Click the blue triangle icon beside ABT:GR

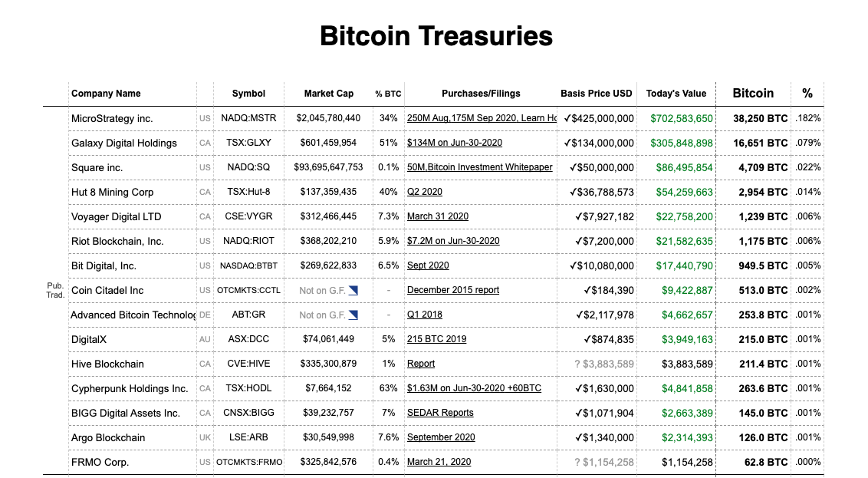click(353, 315)
